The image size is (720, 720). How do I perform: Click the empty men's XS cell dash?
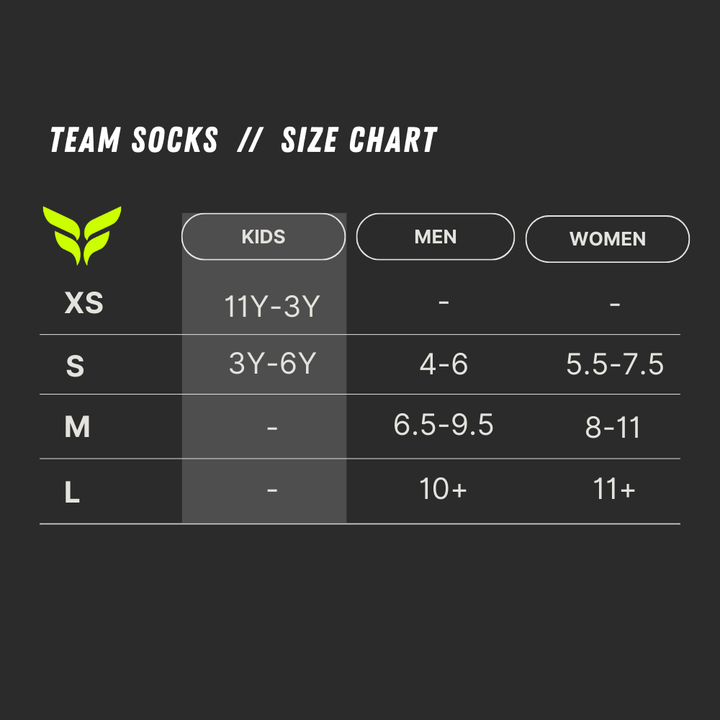[444, 301]
